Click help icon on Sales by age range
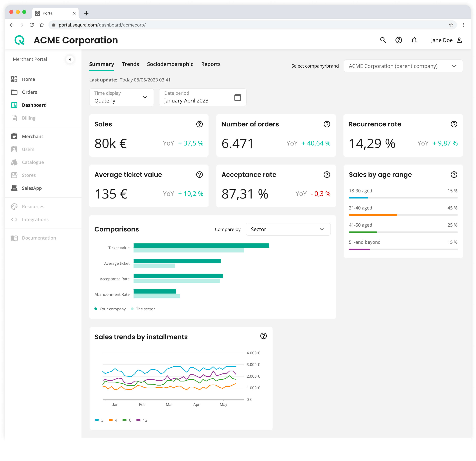476x461 pixels. pos(454,175)
